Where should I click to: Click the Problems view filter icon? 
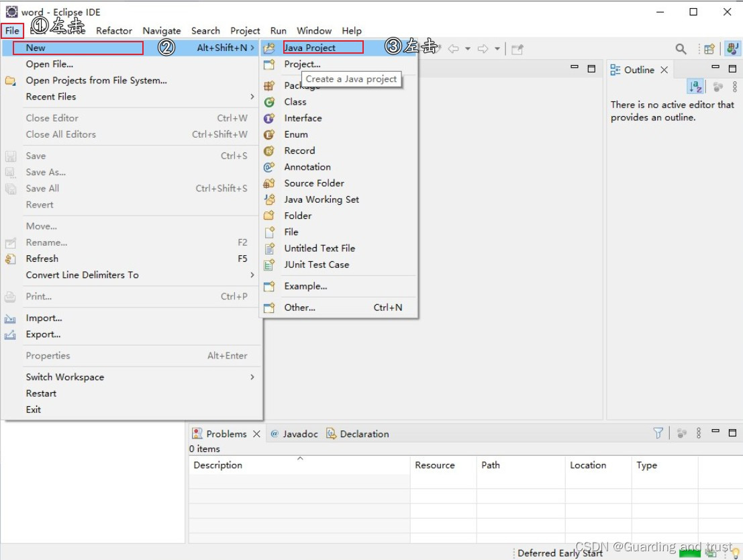[658, 433]
